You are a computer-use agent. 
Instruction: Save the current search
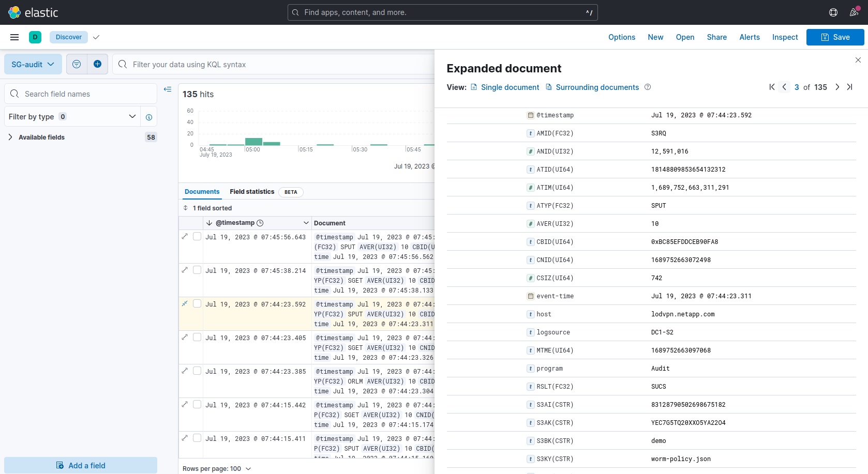click(835, 37)
